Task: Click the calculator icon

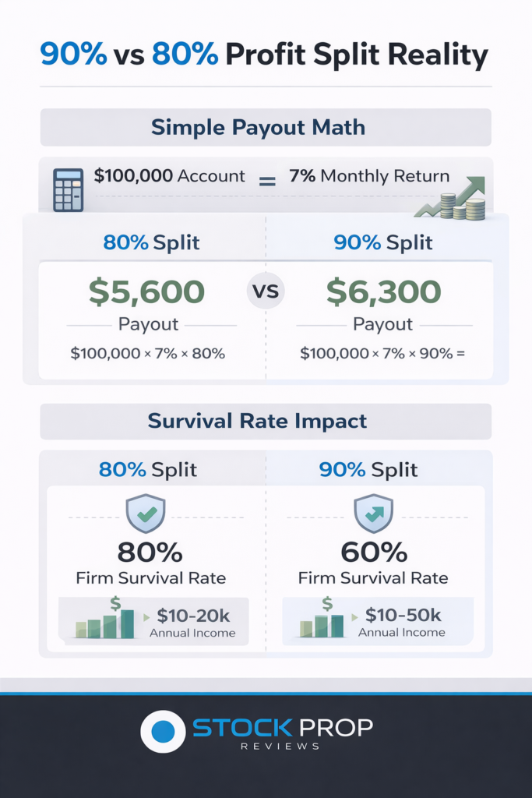Action: (x=69, y=189)
